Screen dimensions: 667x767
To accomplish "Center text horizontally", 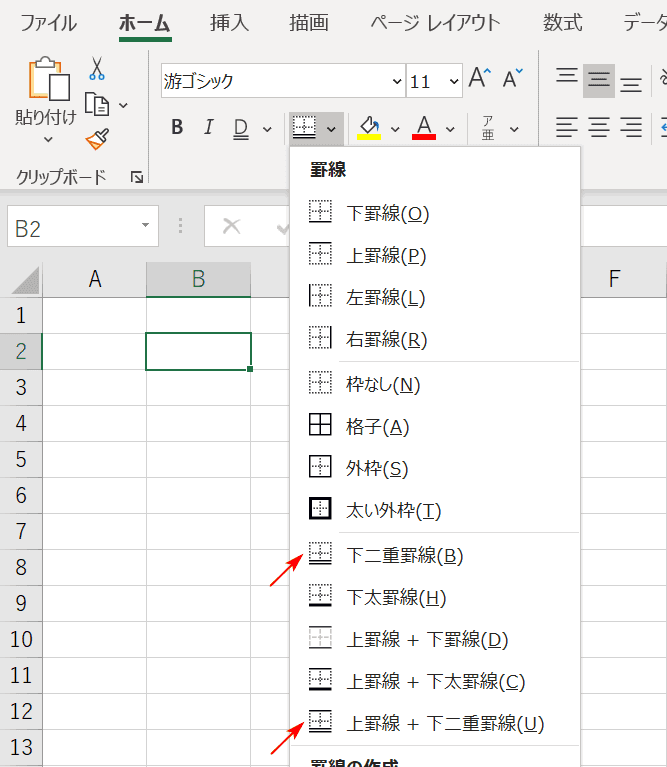I will 599,127.
